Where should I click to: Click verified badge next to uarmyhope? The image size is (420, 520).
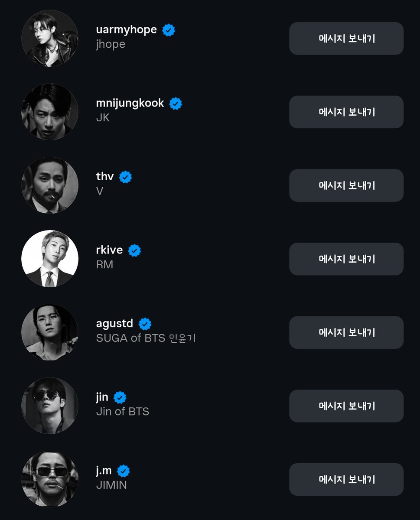pyautogui.click(x=169, y=30)
